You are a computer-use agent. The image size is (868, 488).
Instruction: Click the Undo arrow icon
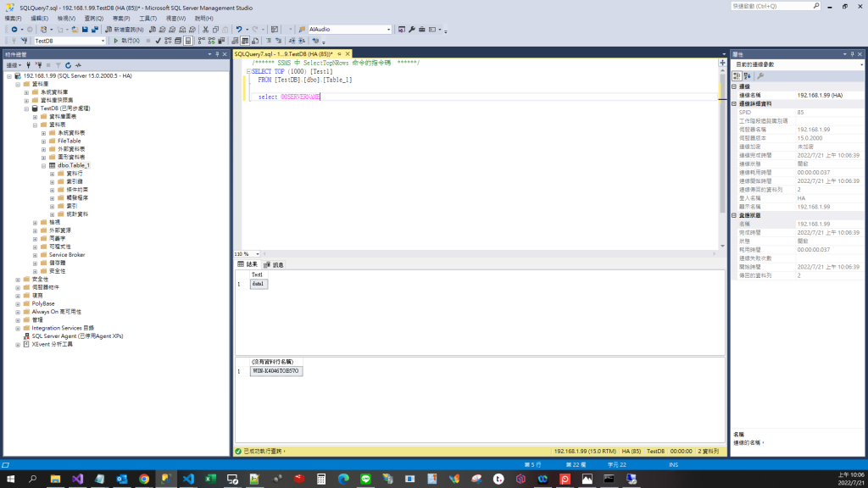coord(238,30)
